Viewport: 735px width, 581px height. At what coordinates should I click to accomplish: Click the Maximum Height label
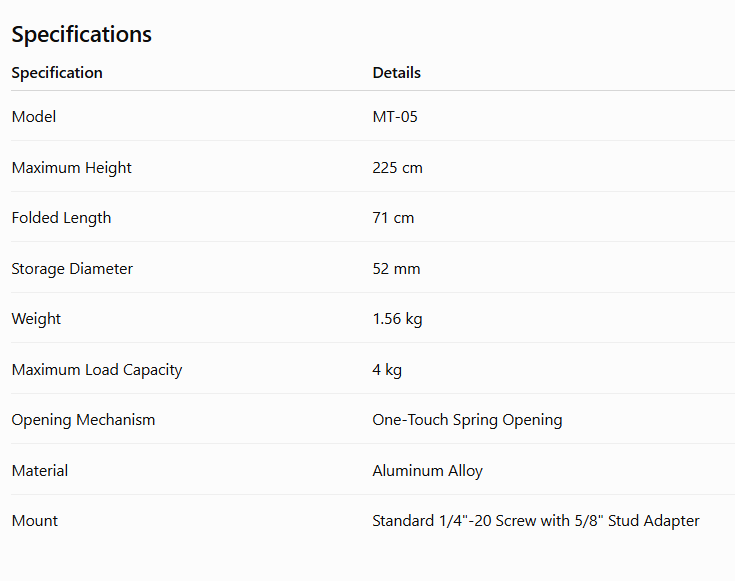click(x=72, y=168)
